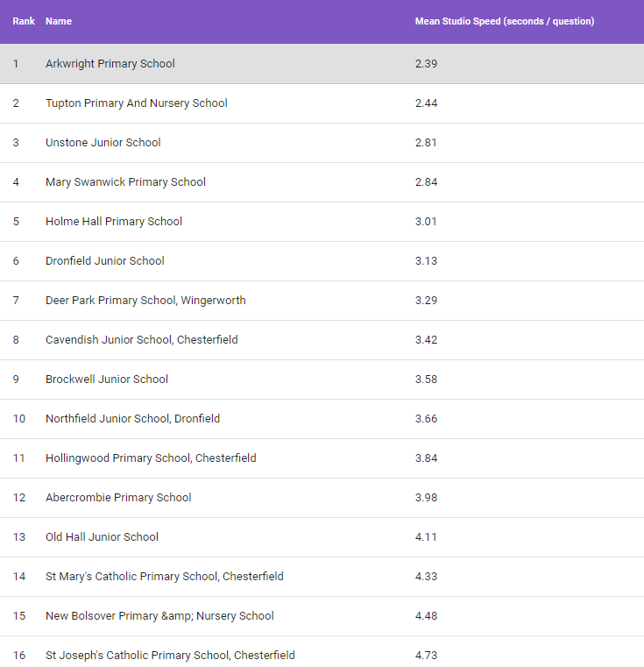Viewport: 644px width, 667px height.
Task: Click speed value 2.81
Action: [x=426, y=143]
